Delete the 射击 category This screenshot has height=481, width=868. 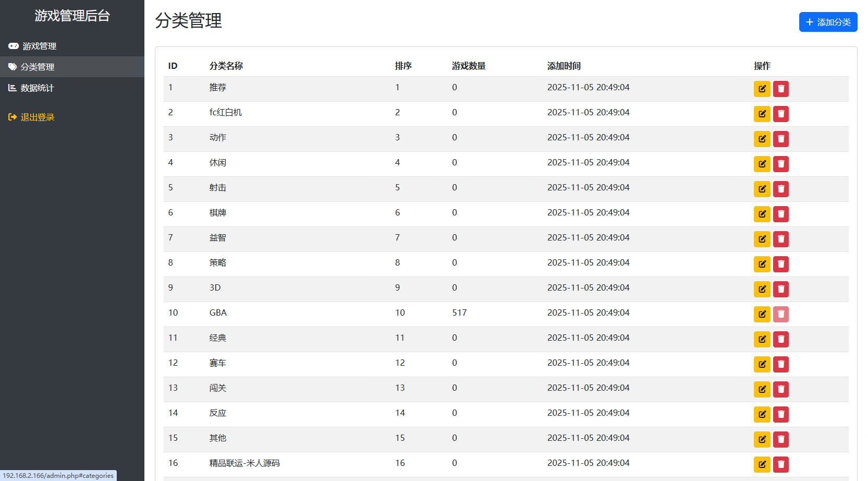[780, 189]
